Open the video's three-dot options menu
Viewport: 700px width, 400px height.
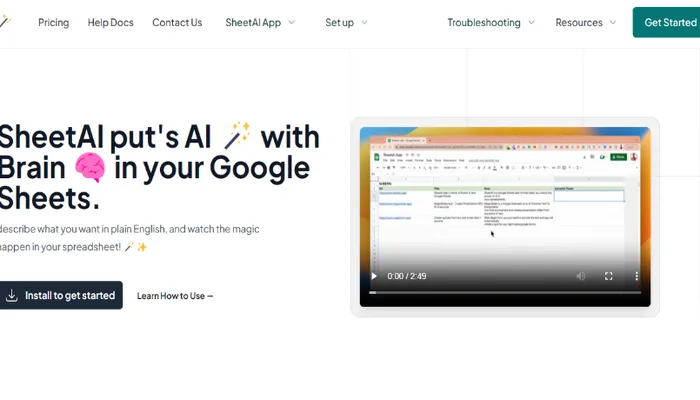pyautogui.click(x=636, y=276)
